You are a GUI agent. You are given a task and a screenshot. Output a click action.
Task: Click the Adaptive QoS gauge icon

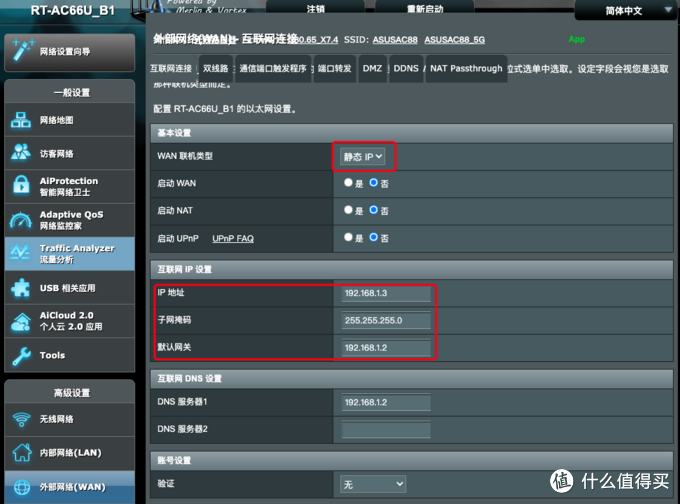(22, 219)
